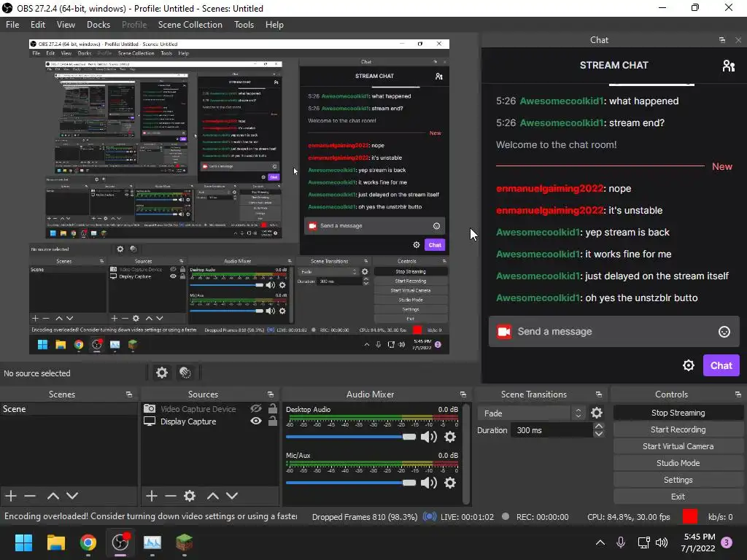Open the View menu
The width and height of the screenshot is (747, 560).
click(x=66, y=25)
